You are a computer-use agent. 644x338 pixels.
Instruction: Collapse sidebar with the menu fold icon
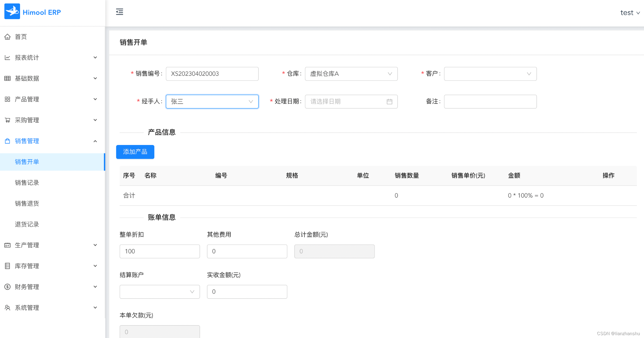coord(120,12)
